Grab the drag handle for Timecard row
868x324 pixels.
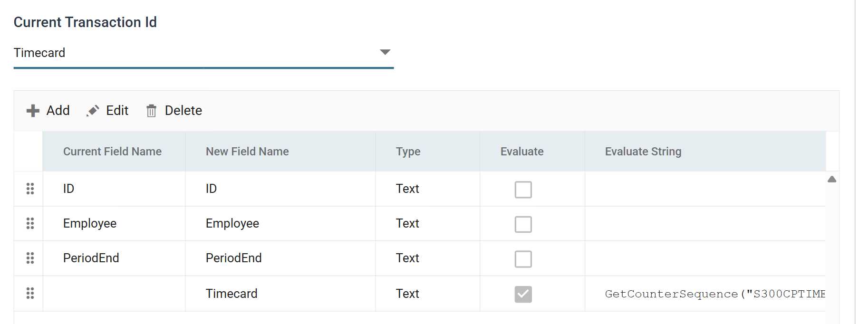pos(30,294)
